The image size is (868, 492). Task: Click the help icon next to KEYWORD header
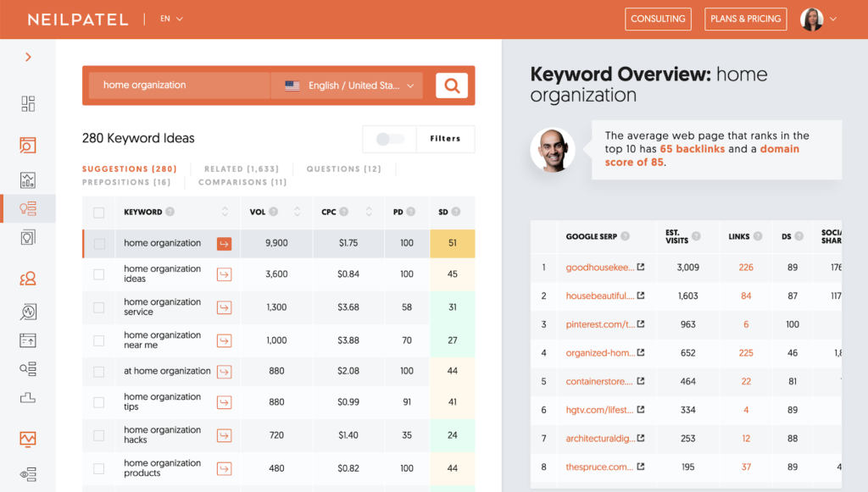(x=170, y=212)
